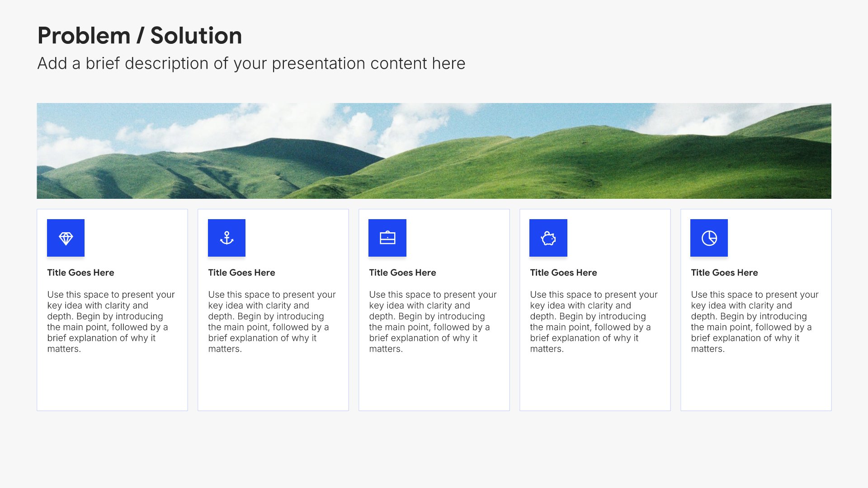The width and height of the screenshot is (868, 488).
Task: Select the pie chart icon in fifth card
Action: (709, 238)
